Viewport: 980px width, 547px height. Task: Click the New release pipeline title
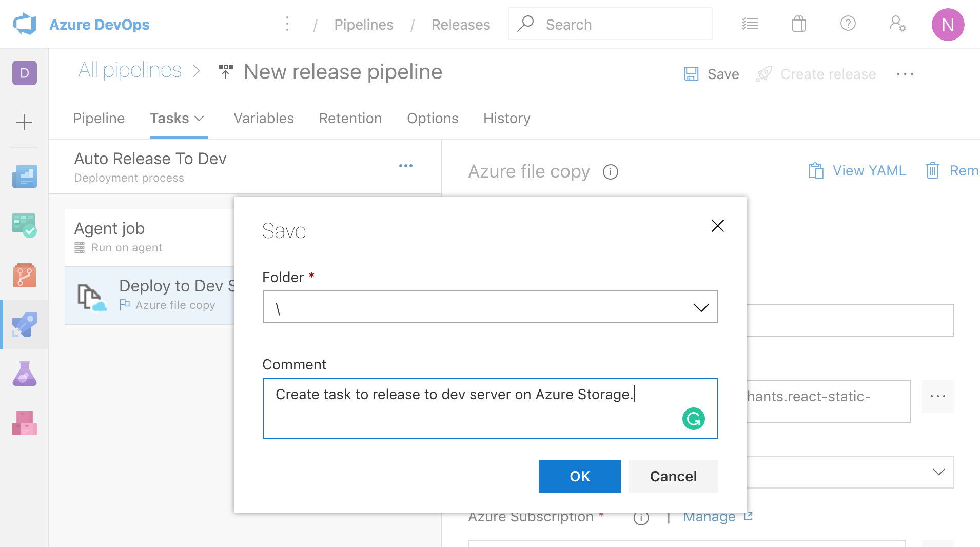(x=343, y=72)
